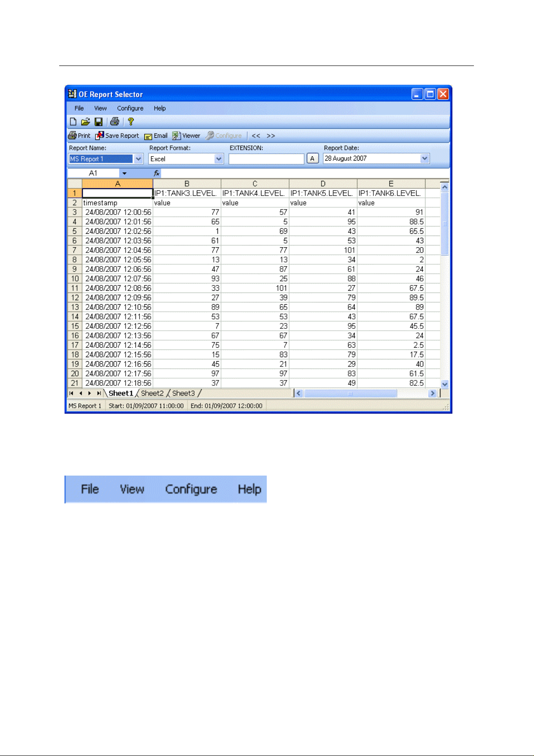Click the OE Report Selector title bar icon

coord(72,94)
